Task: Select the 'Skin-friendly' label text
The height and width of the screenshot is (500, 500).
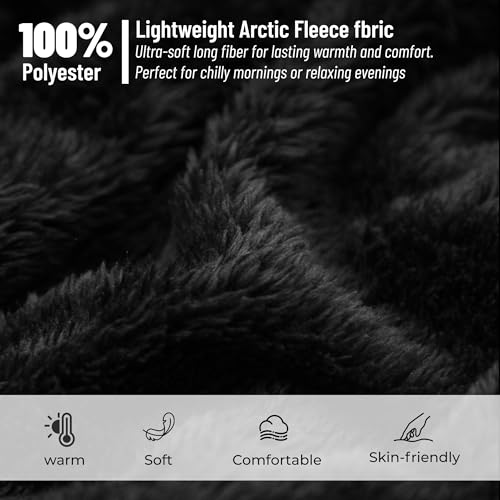Action: tap(414, 458)
